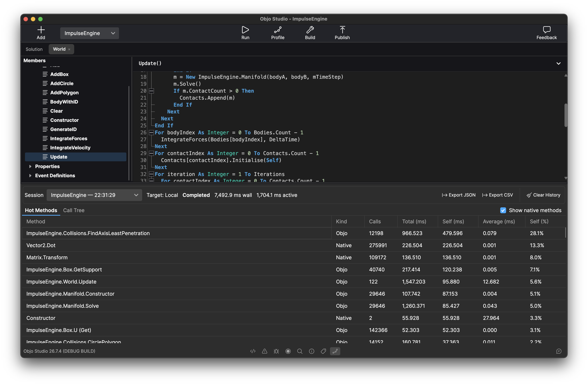Switch to the Hot Methods tab
588x385 pixels.
tap(41, 210)
